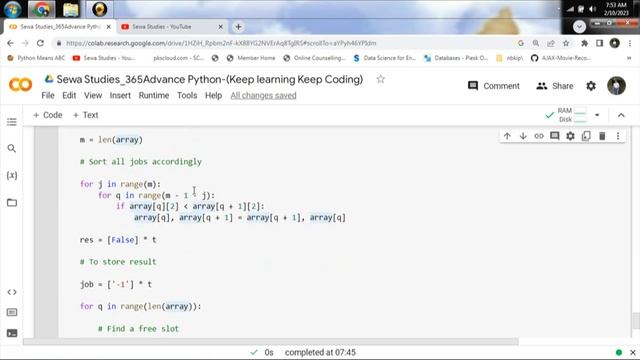Click the Share button
The width and height of the screenshot is (640, 360).
555,86
